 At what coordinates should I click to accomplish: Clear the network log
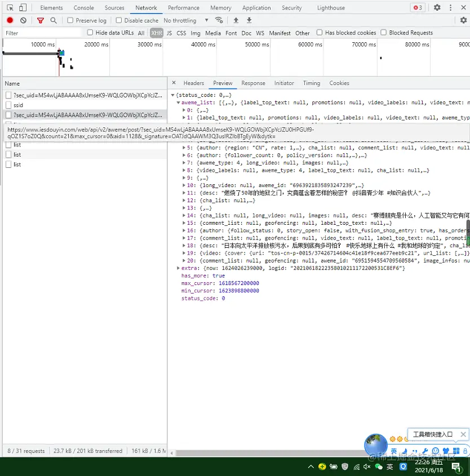pos(23,20)
